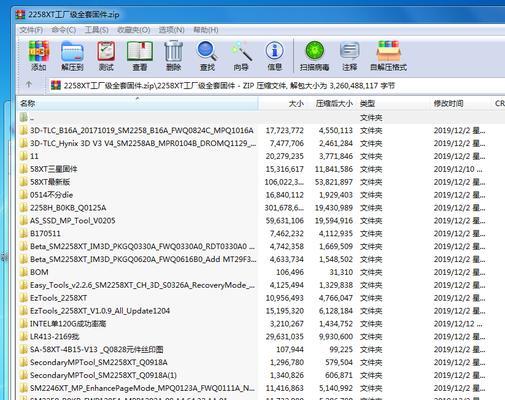Select the SecondaryMPTool_SM2258XT_Q0918A(1) folder
The height and width of the screenshot is (400, 505).
tap(103, 375)
